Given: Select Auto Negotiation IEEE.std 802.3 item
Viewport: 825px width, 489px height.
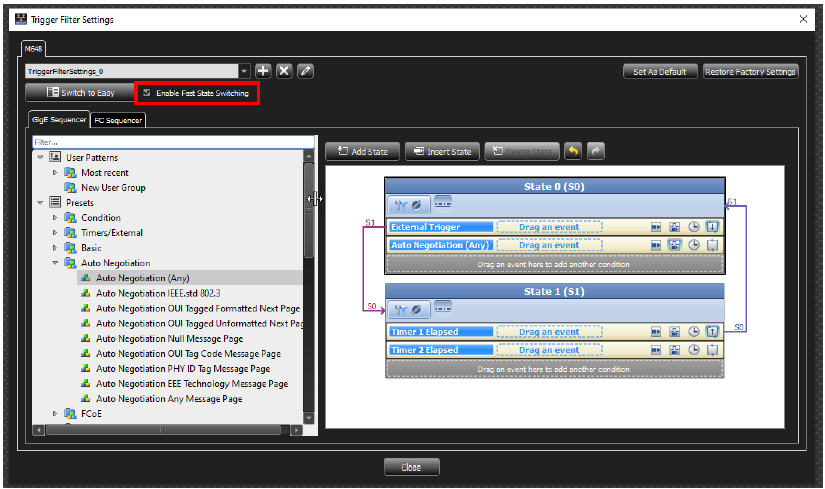Looking at the screenshot, I should (x=158, y=293).
